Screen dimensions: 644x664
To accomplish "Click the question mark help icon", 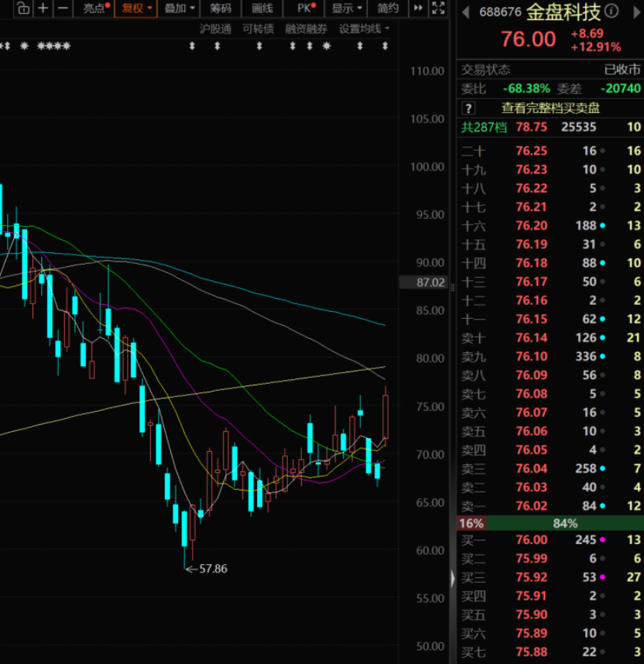I will pos(468,108).
